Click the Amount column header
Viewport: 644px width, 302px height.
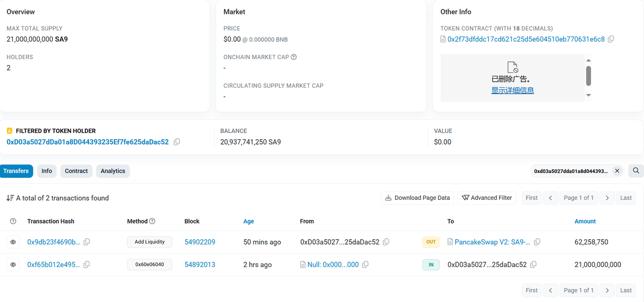pos(585,221)
